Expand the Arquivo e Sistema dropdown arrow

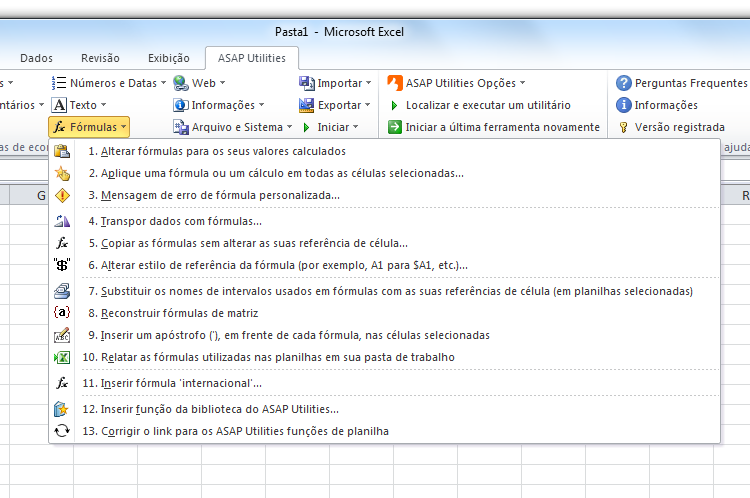click(289, 127)
